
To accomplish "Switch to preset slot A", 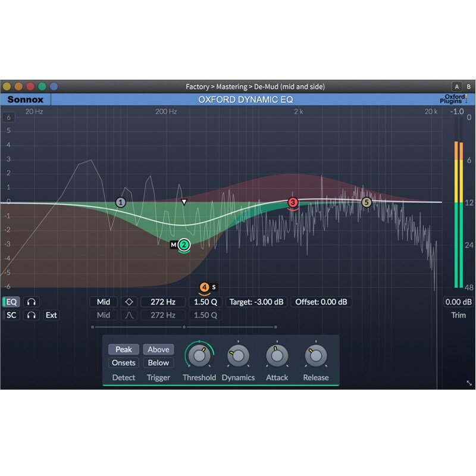I will tap(456, 87).
